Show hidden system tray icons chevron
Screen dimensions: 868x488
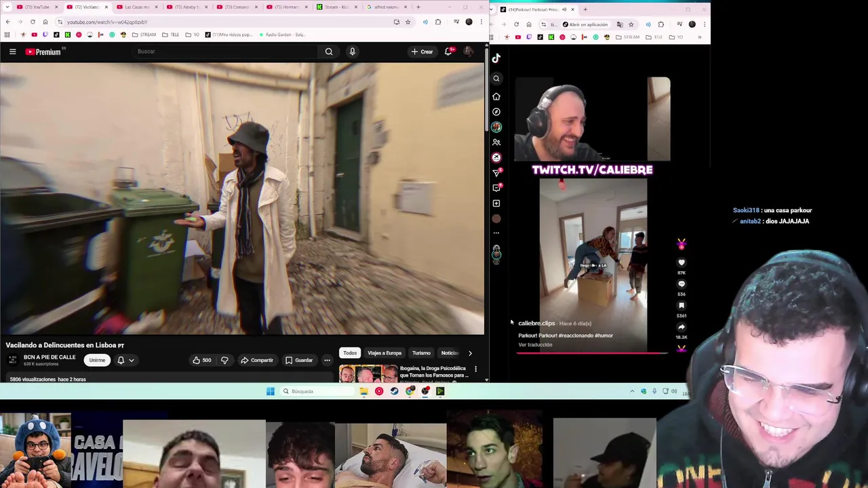[632, 391]
